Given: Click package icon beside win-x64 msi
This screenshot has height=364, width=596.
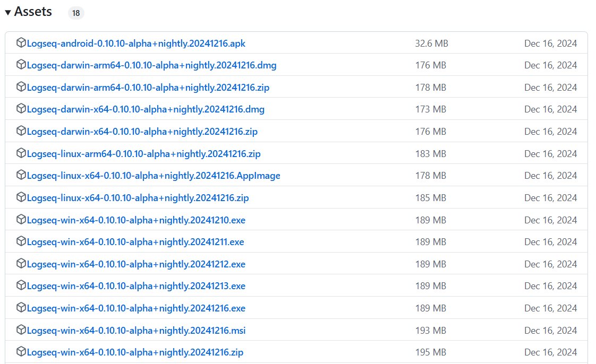Looking at the screenshot, I should (x=21, y=330).
